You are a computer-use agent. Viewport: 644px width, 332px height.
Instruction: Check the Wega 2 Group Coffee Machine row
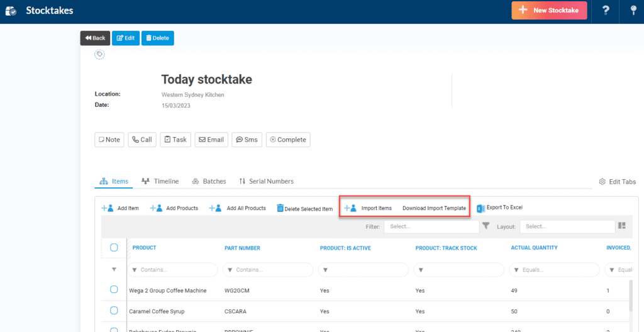click(114, 290)
